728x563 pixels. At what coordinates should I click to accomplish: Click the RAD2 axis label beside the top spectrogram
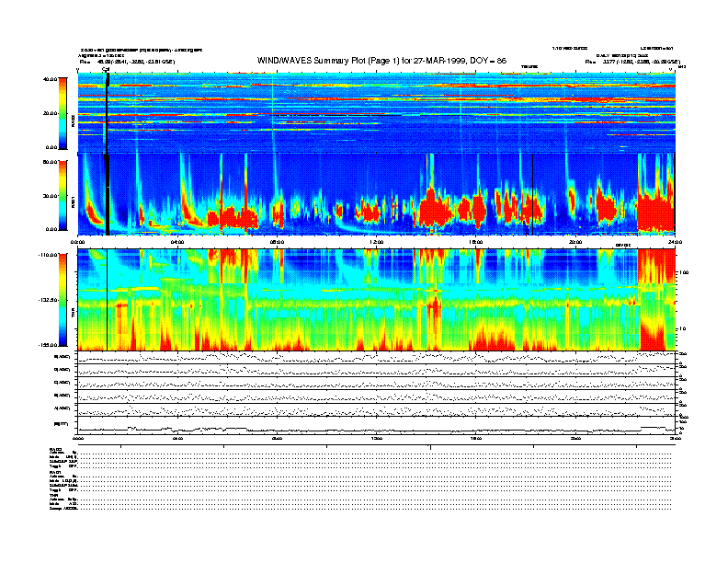tap(73, 122)
